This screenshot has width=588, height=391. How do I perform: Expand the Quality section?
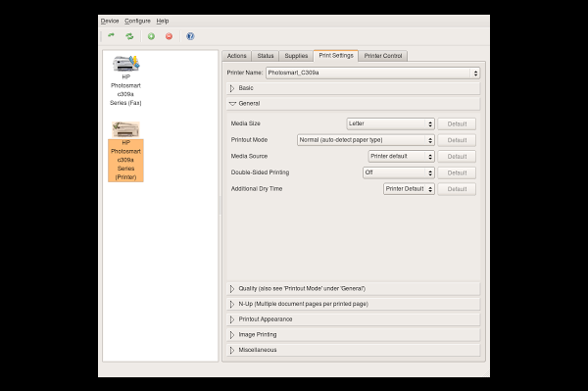353,289
